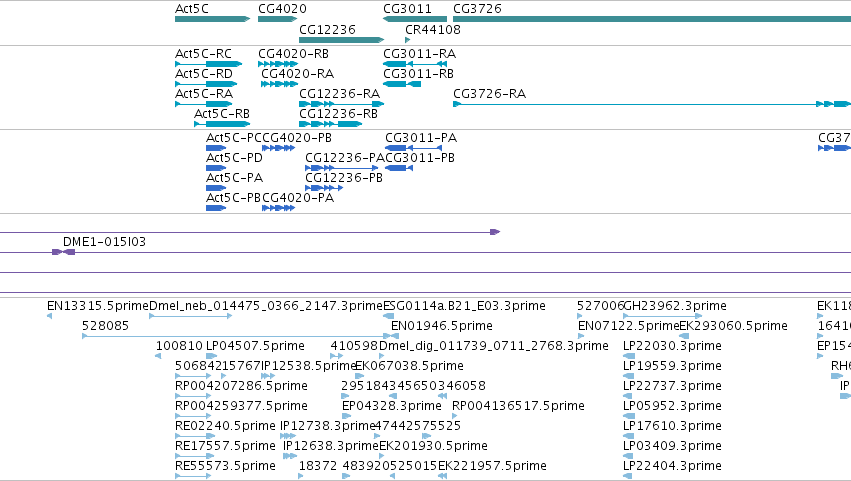This screenshot has height=481, width=851.
Task: Select transcript Act5C-RB label
Action: (222, 114)
